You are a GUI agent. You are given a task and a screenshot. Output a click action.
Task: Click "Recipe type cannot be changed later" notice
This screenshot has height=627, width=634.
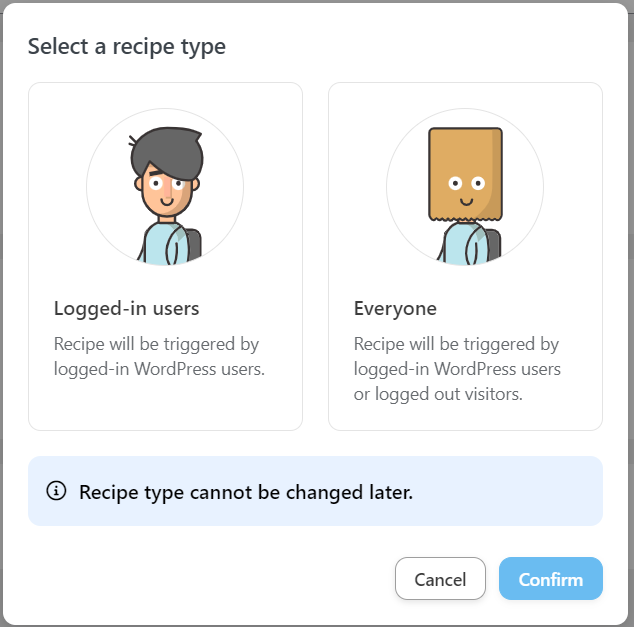tap(245, 492)
